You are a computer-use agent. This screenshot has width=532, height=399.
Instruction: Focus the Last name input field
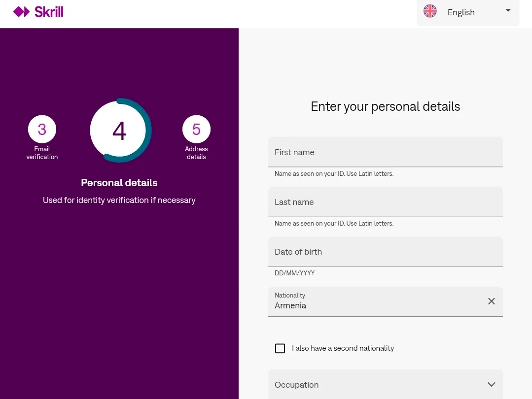click(x=386, y=202)
